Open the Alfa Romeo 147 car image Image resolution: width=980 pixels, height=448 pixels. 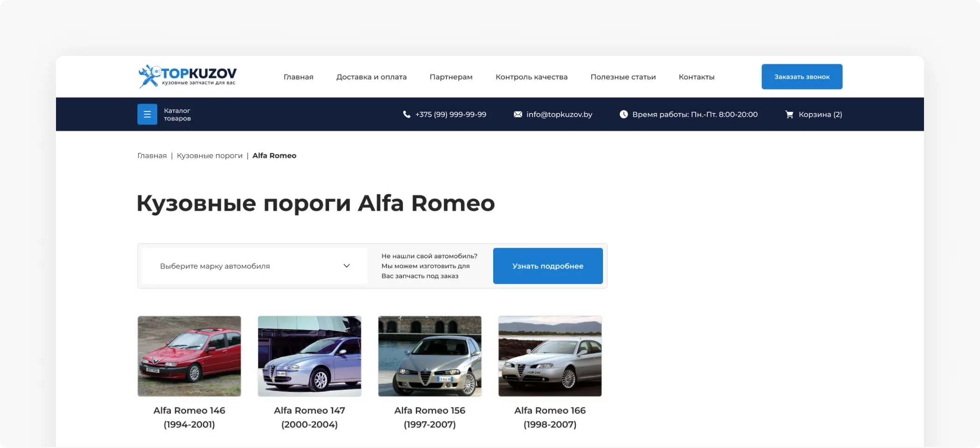[309, 356]
